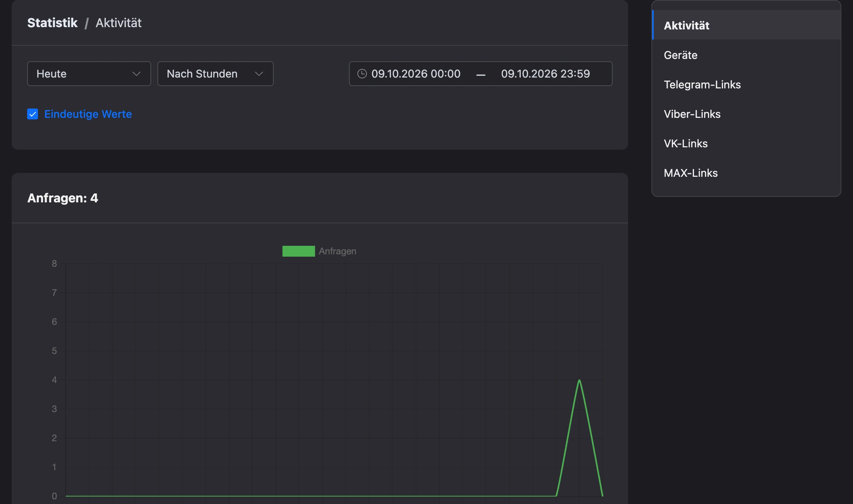Screen dimensions: 853x504
Task: Click the Anfragen legend label
Action: click(337, 251)
